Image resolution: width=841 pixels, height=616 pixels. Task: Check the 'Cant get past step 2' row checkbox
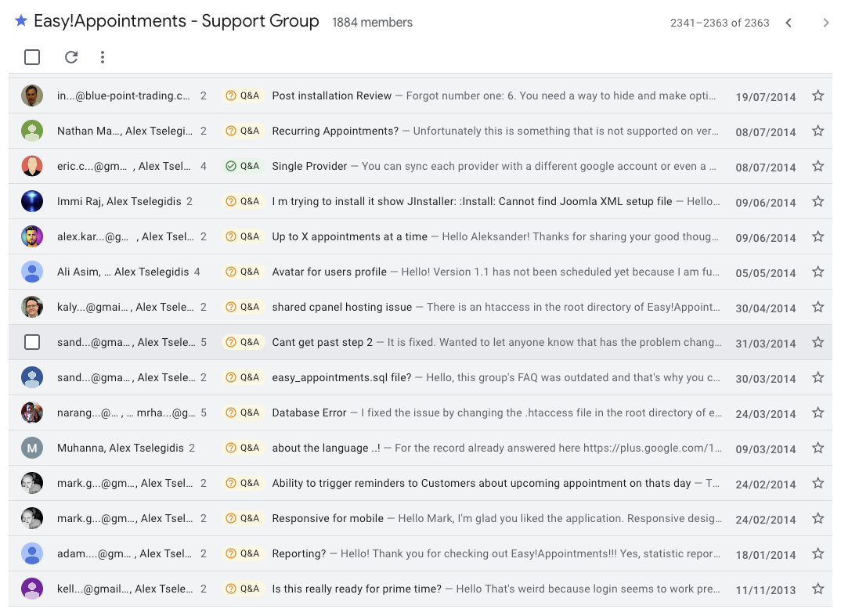point(32,342)
